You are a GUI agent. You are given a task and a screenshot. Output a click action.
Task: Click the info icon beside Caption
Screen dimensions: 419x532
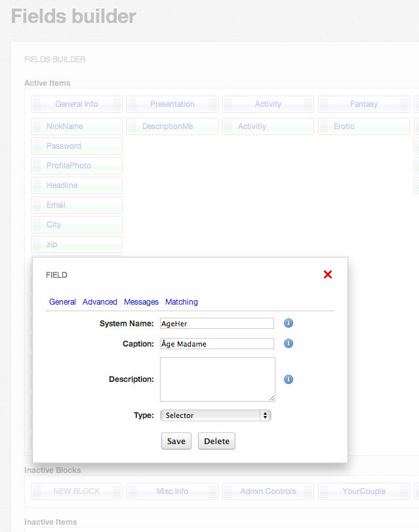pyautogui.click(x=288, y=343)
